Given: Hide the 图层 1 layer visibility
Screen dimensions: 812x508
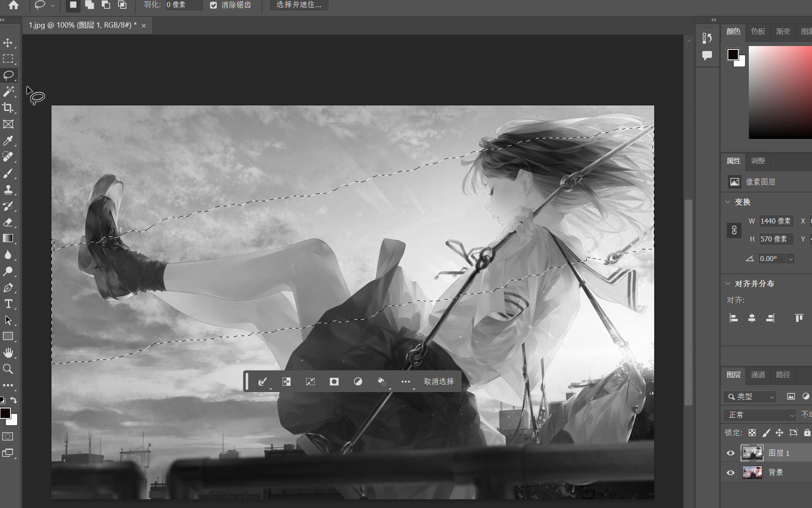Looking at the screenshot, I should click(x=730, y=453).
